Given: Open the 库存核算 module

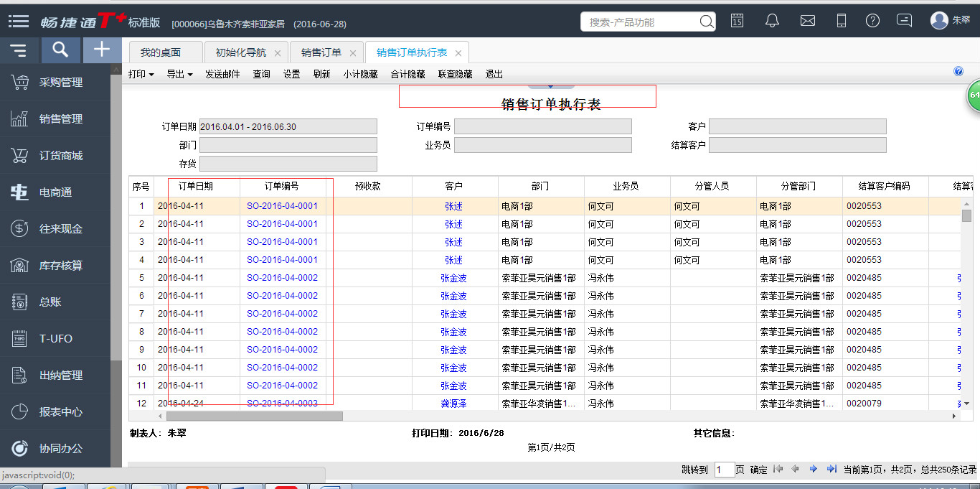Looking at the screenshot, I should (55, 266).
